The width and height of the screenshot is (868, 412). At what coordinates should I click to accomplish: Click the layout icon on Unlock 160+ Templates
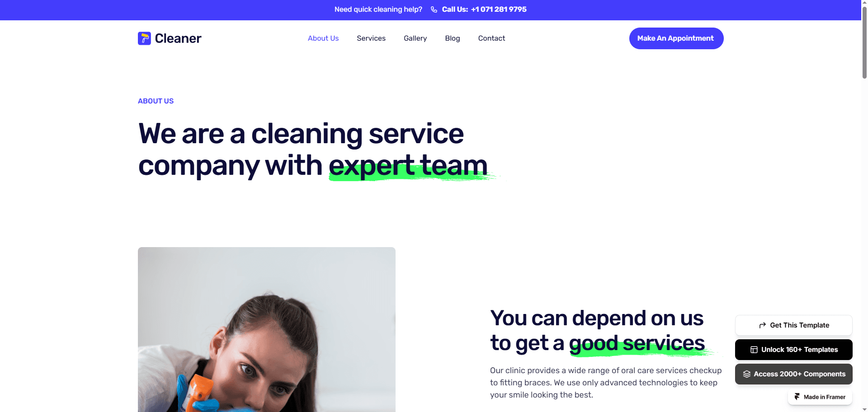click(754, 350)
